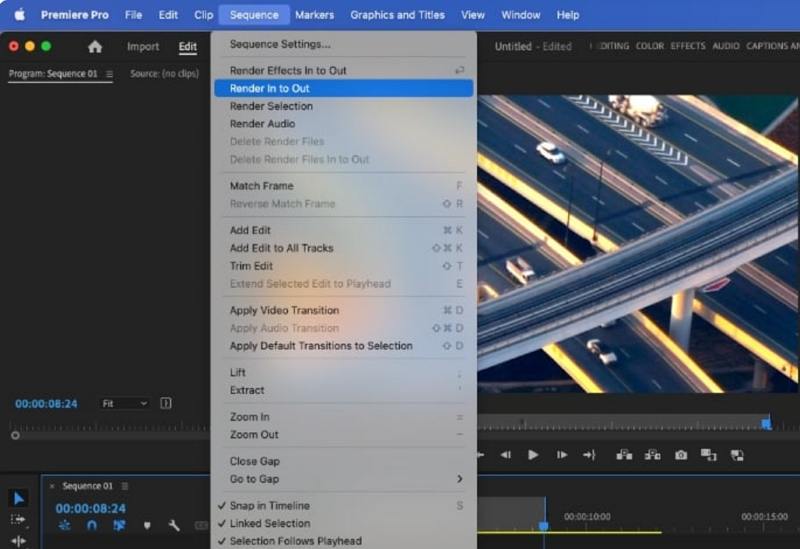Choose Render Selection
The image size is (800, 549).
pos(344,106)
